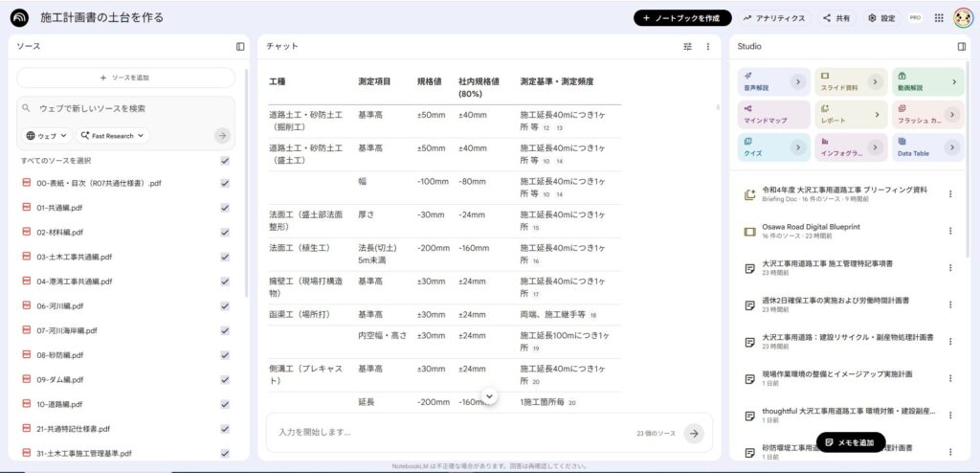The height and width of the screenshot is (473, 980).
Task: Open the chat panel three-dot menu
Action: point(708,46)
